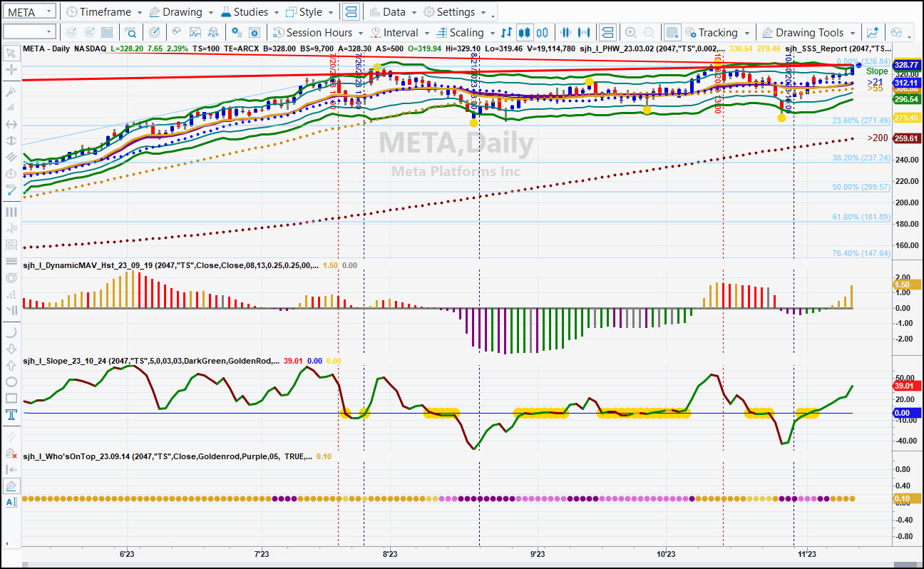
Task: Open the Data menu
Action: point(393,12)
